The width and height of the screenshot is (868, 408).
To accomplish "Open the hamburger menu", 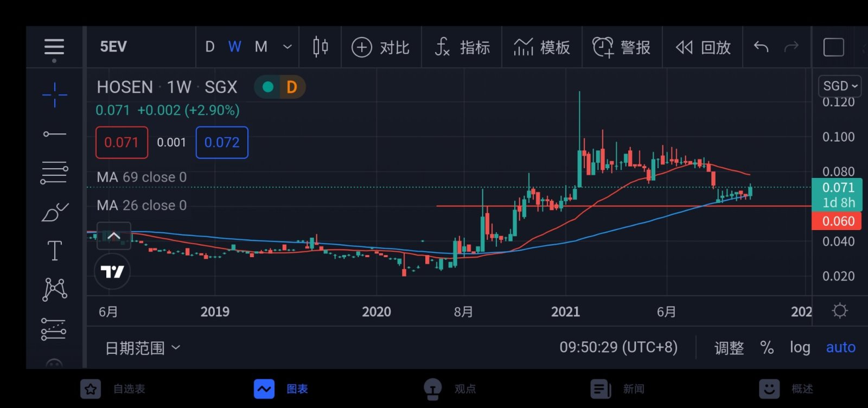I will (x=54, y=47).
